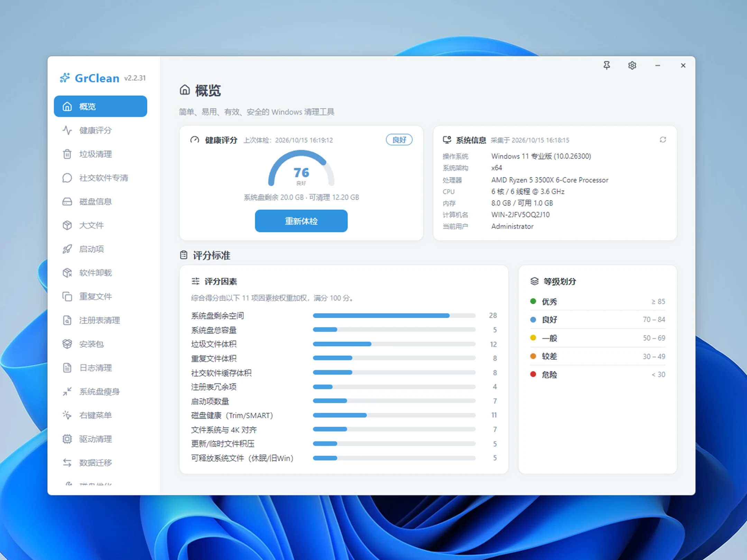Image resolution: width=747 pixels, height=560 pixels.
Task: Click the 磁盘信息 drive icon
Action: click(x=67, y=202)
